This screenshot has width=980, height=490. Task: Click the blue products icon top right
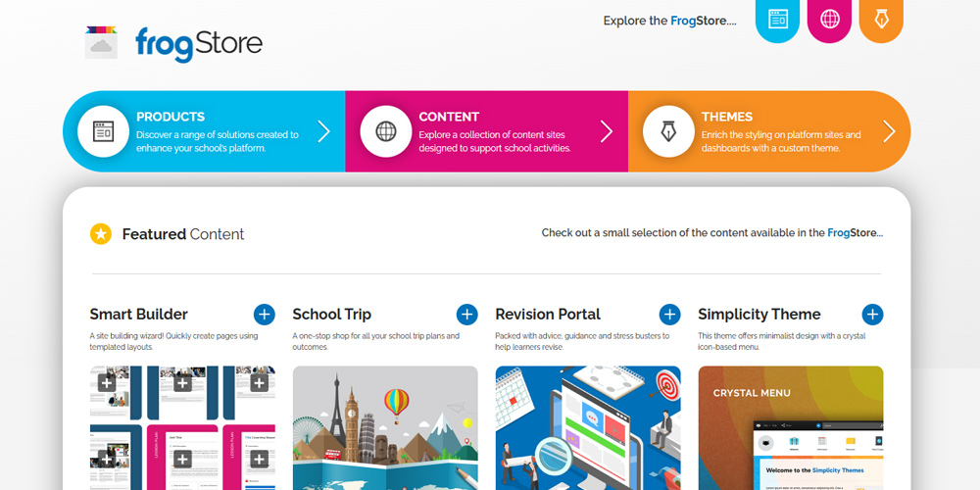pyautogui.click(x=777, y=20)
